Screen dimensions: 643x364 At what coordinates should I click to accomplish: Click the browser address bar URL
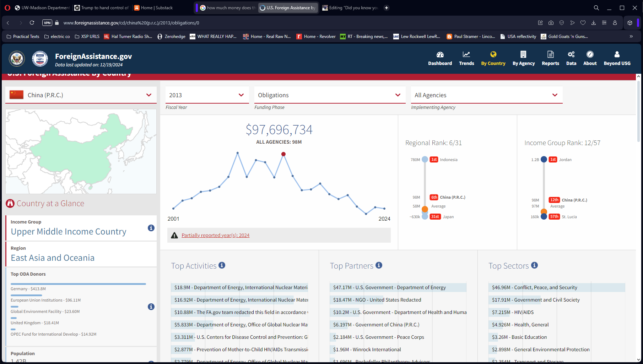click(x=131, y=23)
